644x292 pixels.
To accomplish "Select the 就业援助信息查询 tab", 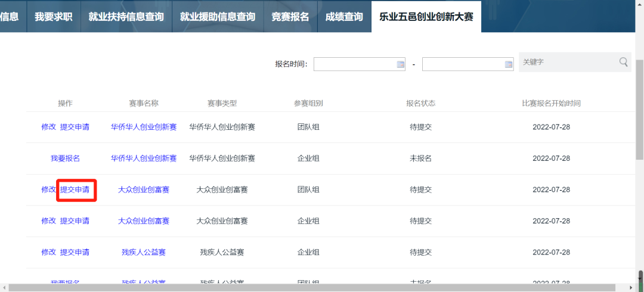I will [x=218, y=17].
